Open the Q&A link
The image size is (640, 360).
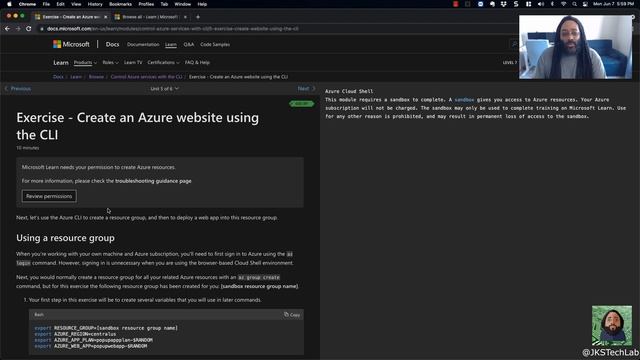[189, 44]
